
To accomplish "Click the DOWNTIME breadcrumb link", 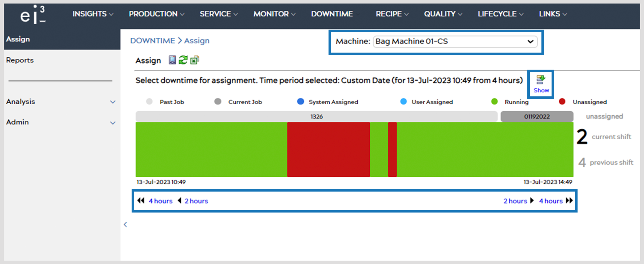I will click(x=153, y=41).
